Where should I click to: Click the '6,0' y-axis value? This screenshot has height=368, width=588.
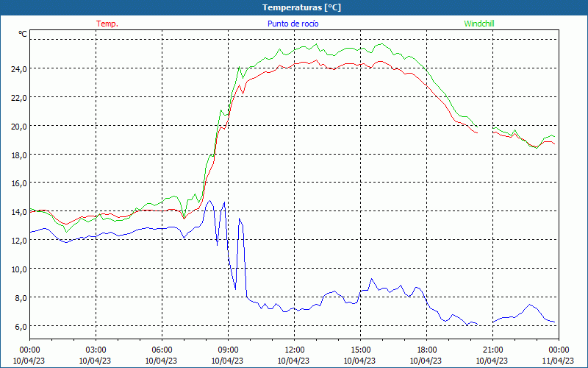coord(21,326)
